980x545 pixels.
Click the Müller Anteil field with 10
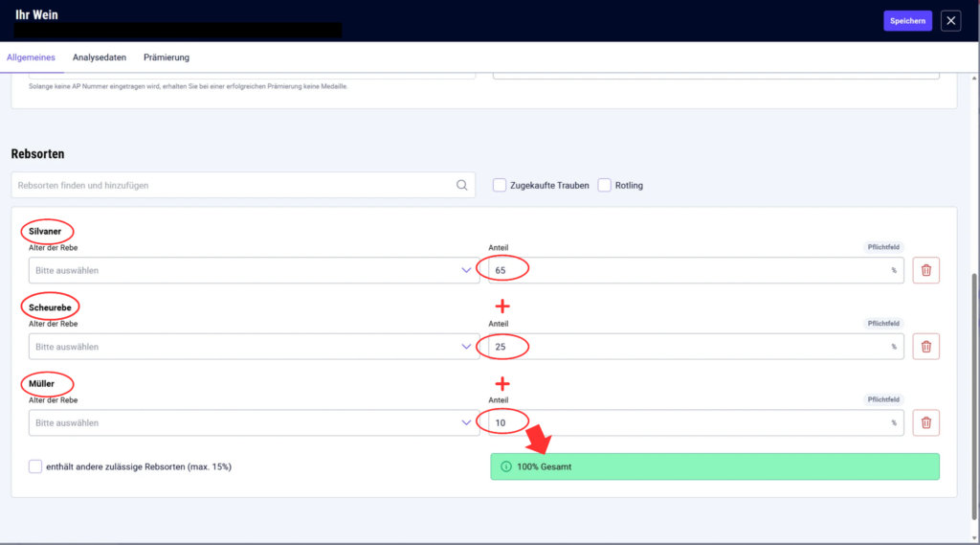click(x=697, y=423)
